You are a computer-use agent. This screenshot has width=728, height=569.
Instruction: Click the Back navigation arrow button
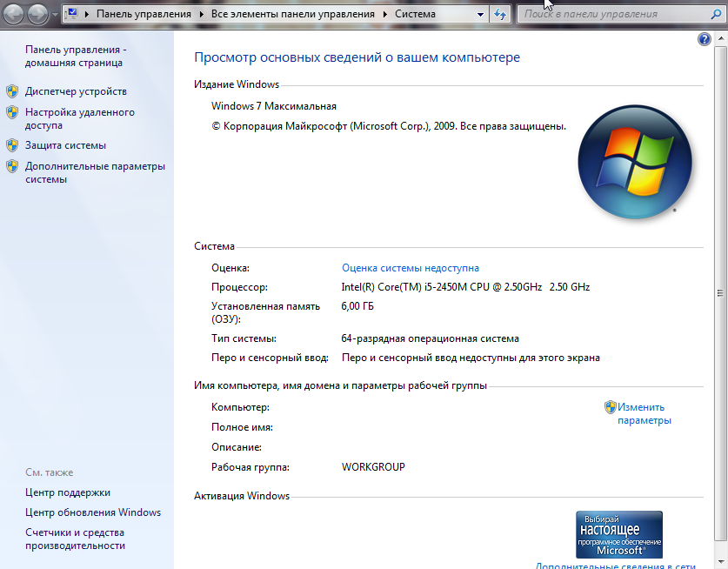(x=15, y=13)
